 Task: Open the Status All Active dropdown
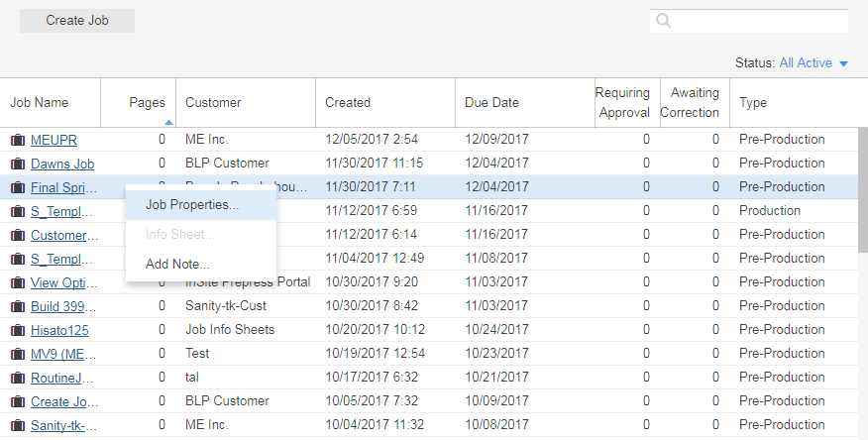[814, 63]
